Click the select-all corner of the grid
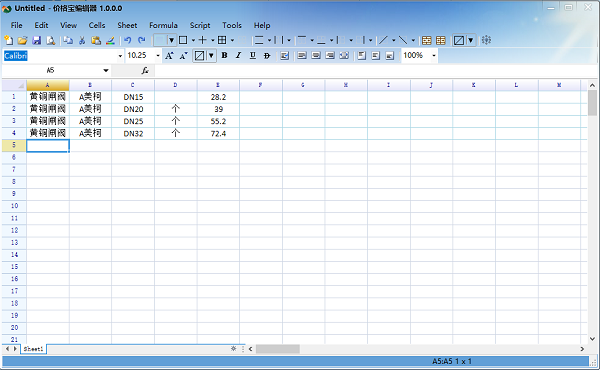 click(14, 85)
